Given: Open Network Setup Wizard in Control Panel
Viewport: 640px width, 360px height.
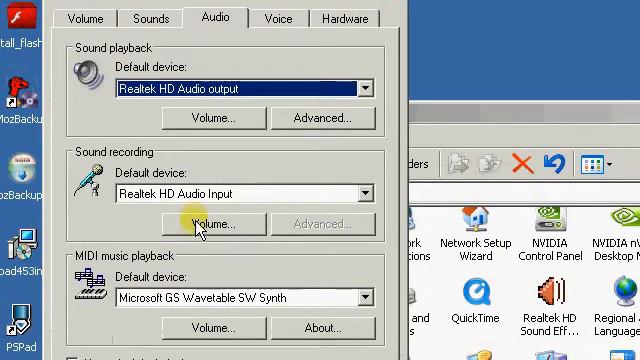Looking at the screenshot, I should point(476,234).
